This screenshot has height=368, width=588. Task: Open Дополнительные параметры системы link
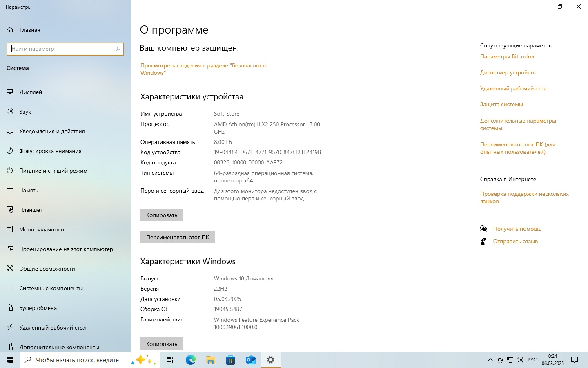(518, 124)
